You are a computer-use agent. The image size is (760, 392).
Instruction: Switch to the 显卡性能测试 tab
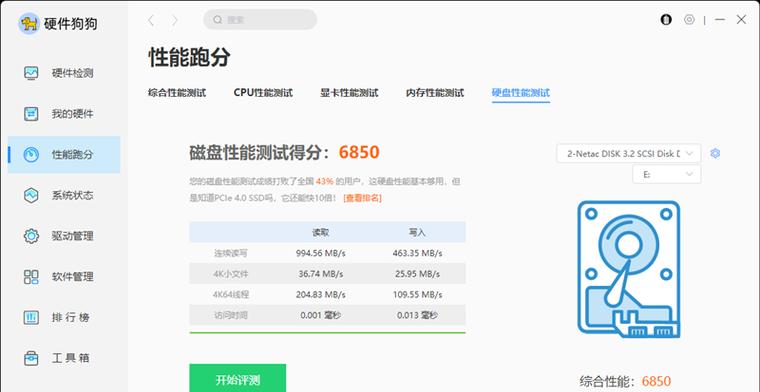tap(349, 93)
